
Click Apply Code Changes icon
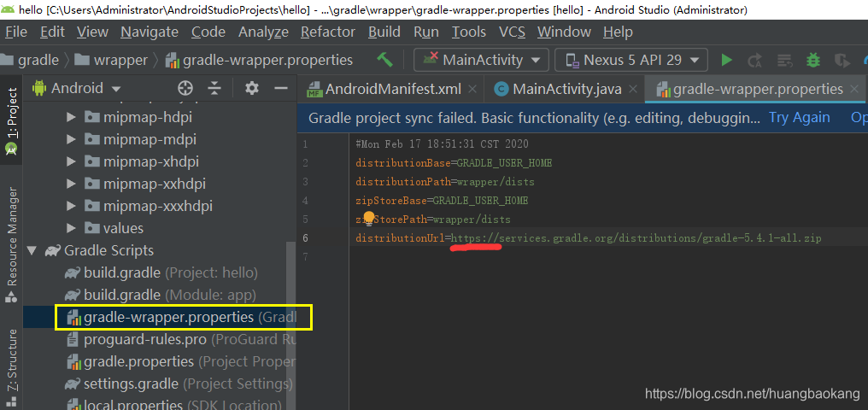point(784,60)
